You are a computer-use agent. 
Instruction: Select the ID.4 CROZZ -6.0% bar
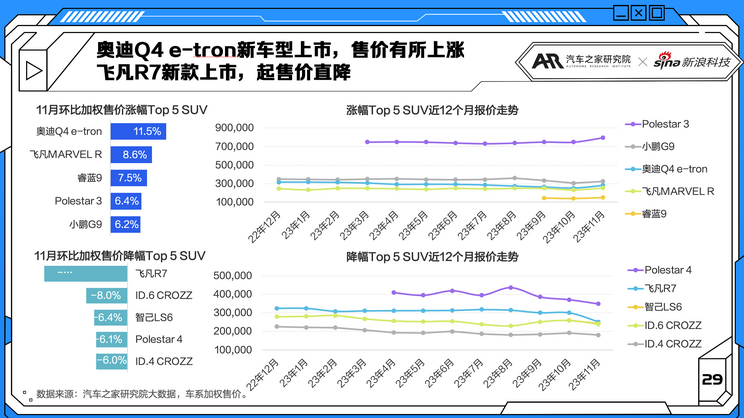point(112,361)
